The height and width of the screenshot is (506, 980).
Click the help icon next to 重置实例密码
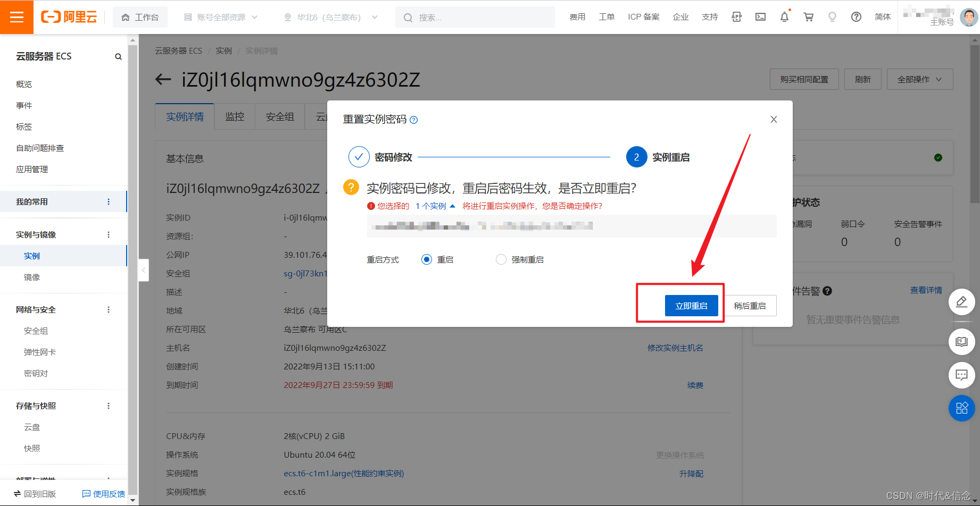(x=414, y=120)
